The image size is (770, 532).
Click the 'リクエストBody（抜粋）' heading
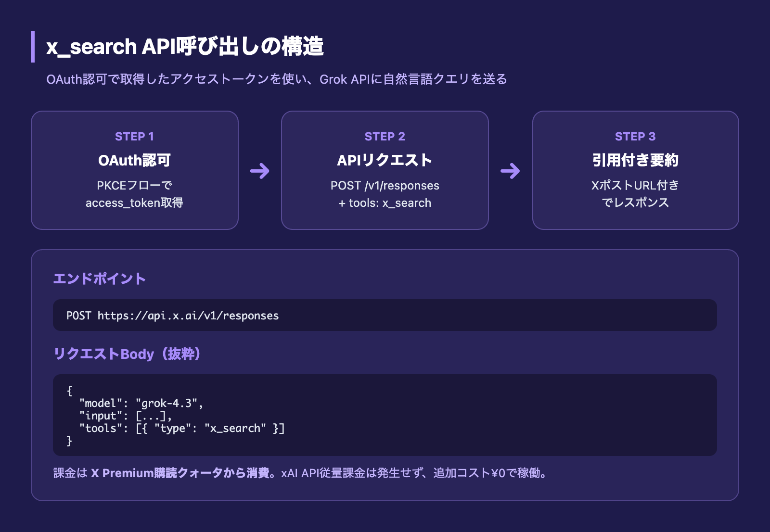coord(127,354)
